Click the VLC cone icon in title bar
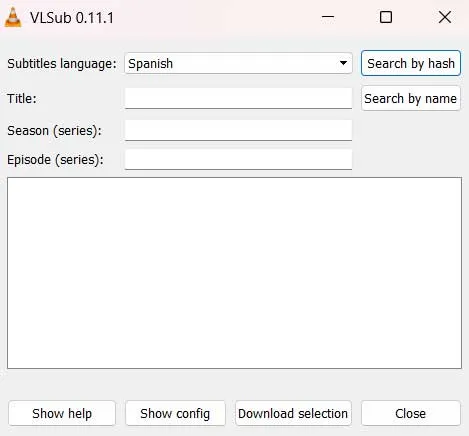Screen dimensions: 469x436 coord(13,17)
